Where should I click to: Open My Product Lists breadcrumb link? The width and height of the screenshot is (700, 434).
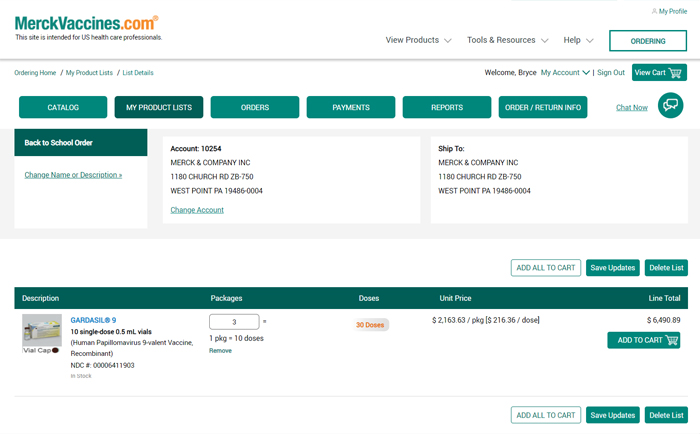[89, 73]
